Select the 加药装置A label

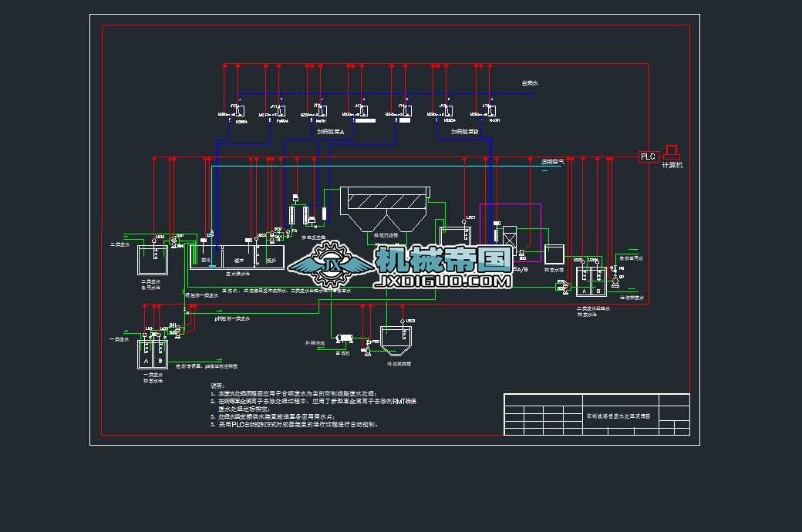click(330, 132)
